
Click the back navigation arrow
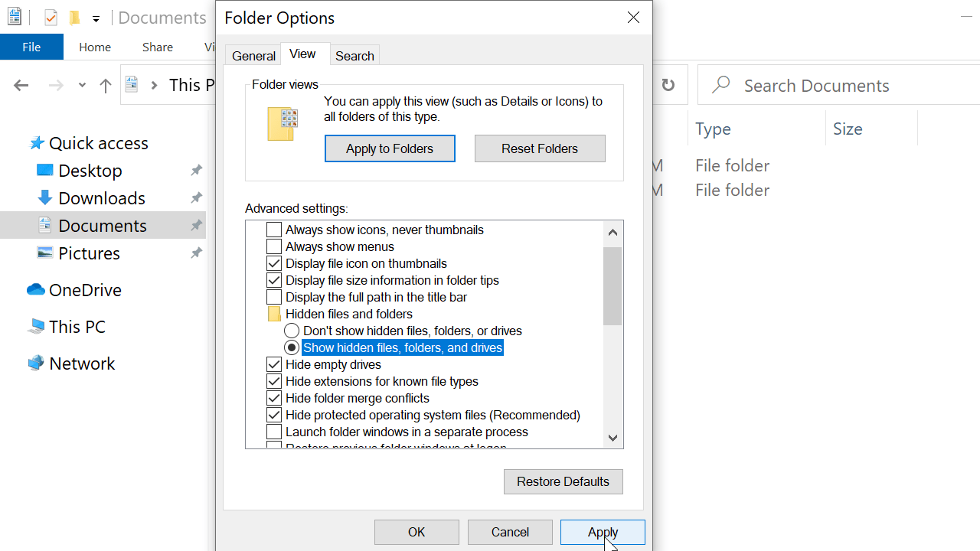pyautogui.click(x=21, y=85)
